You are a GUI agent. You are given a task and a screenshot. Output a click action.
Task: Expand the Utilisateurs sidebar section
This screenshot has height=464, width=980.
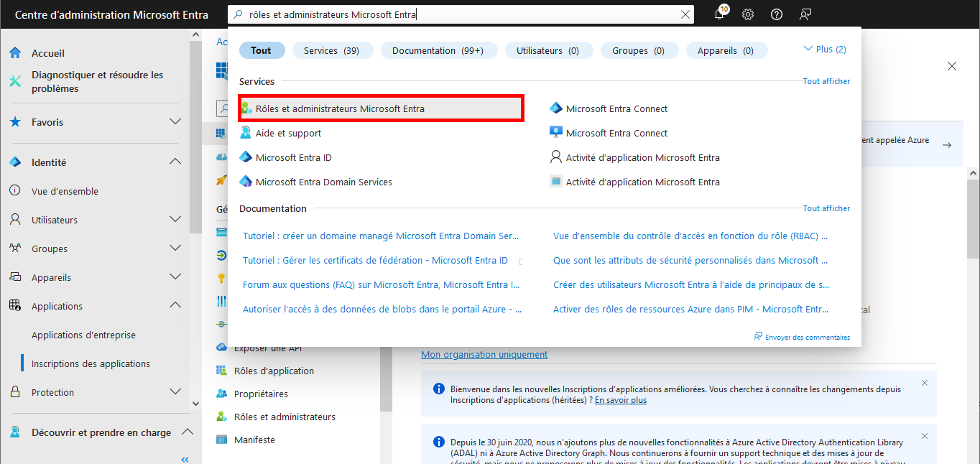(175, 219)
